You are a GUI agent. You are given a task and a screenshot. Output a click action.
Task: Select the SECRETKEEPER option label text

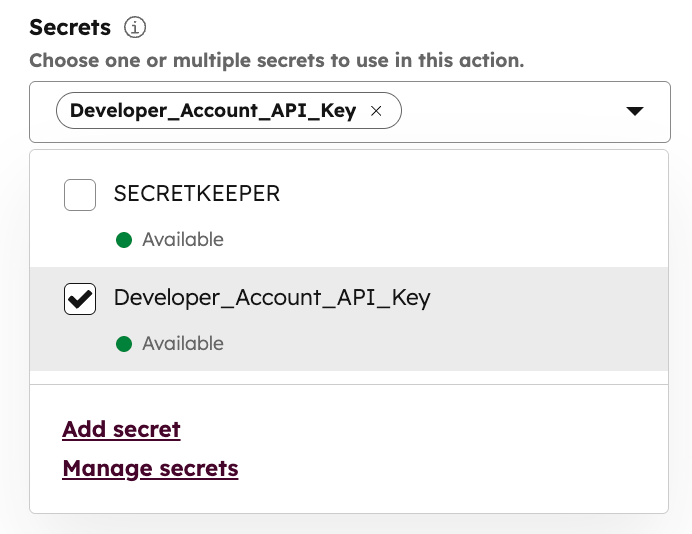[197, 194]
